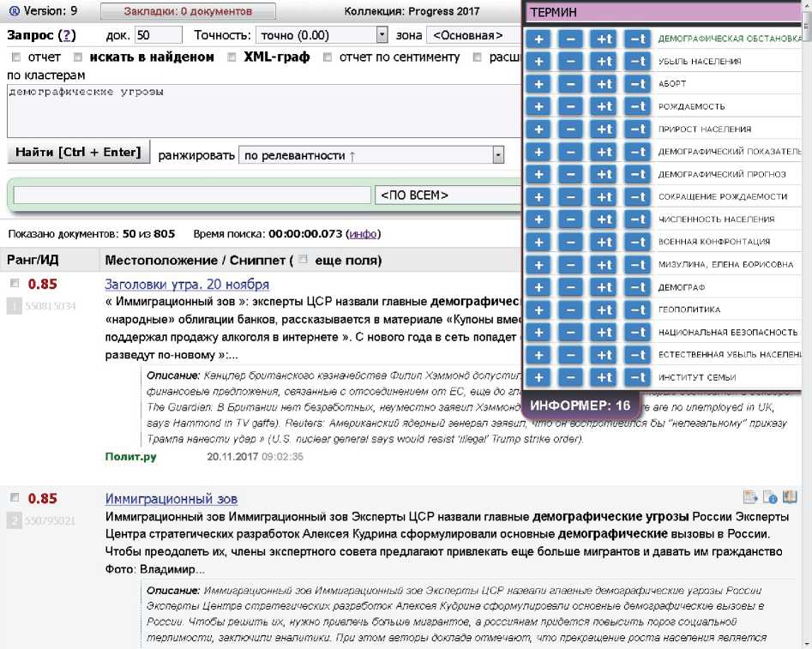Click plus button for ИНСТИТУТ СЕМЬИ
This screenshot has height=649, width=812.
pyautogui.click(x=538, y=377)
